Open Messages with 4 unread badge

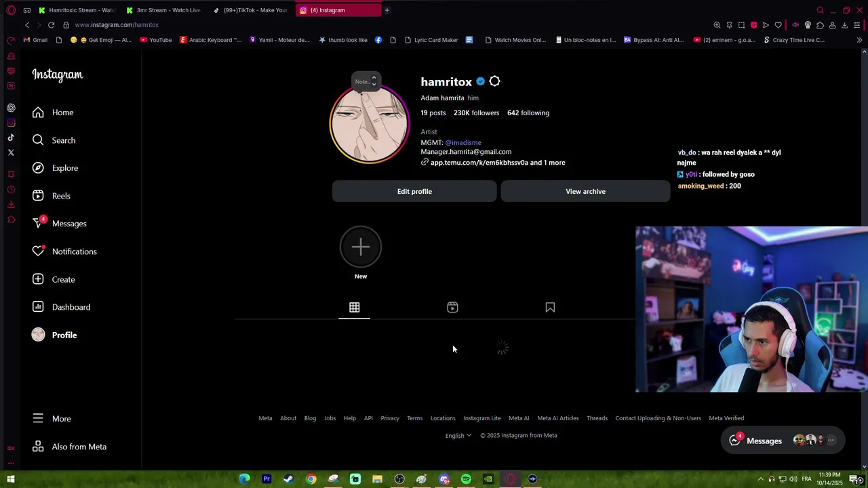coord(59,224)
